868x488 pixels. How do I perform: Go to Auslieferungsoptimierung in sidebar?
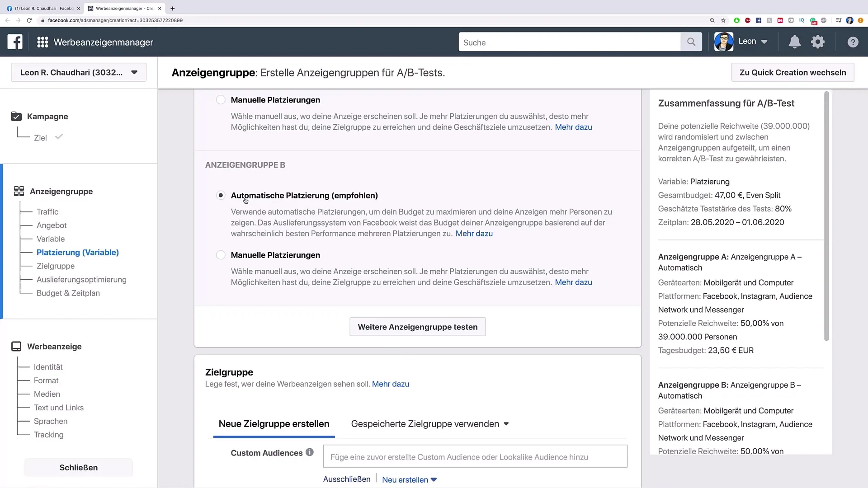[x=81, y=279]
